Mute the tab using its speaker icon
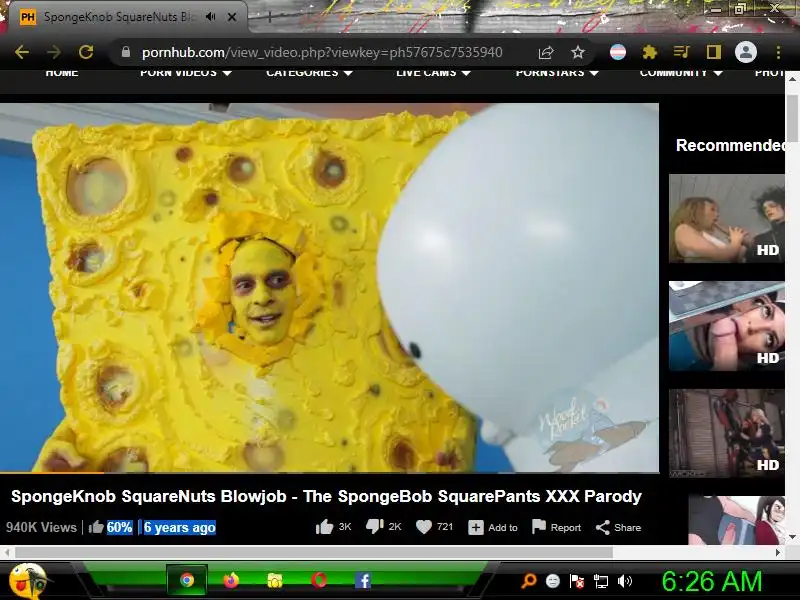800x600 pixels. coord(211,17)
